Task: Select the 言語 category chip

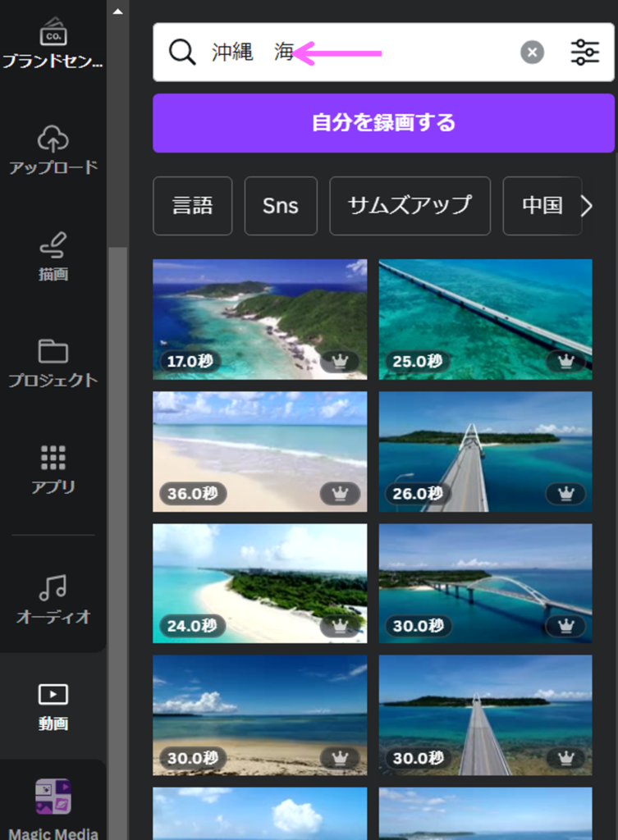Action: coord(193,206)
